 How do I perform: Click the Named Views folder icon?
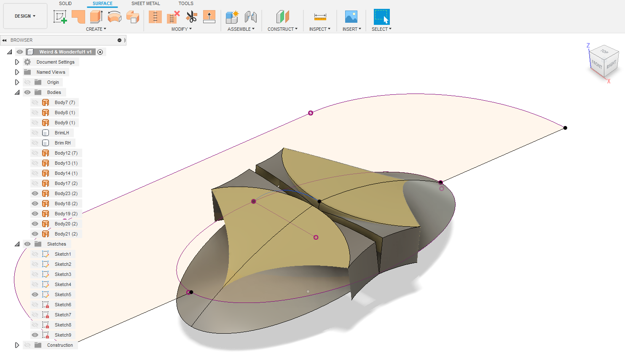point(27,72)
